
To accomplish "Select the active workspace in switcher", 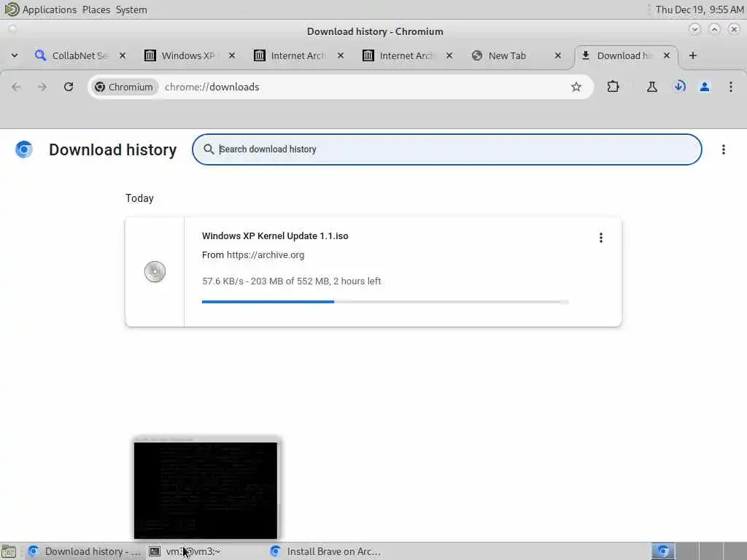I will (662, 551).
